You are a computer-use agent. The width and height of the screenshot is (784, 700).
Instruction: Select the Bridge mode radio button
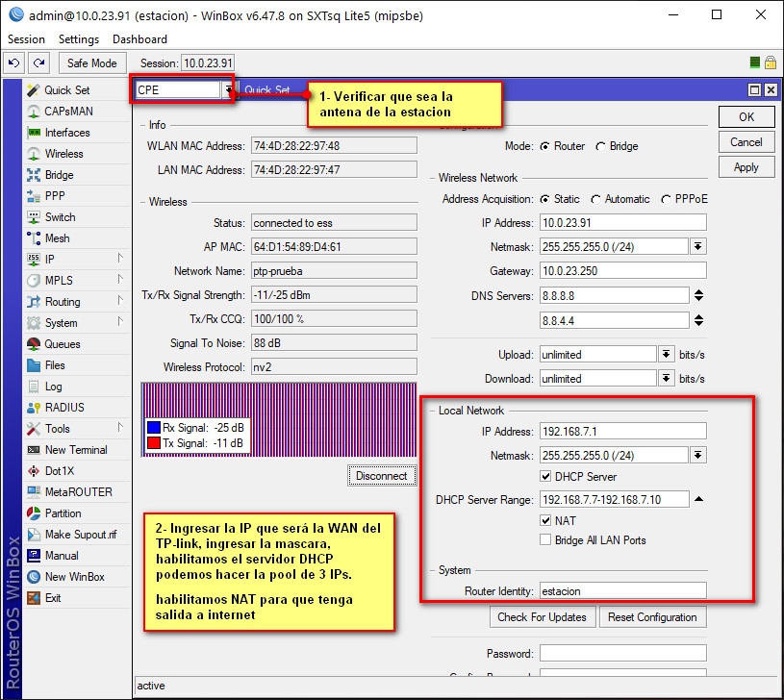click(x=601, y=147)
